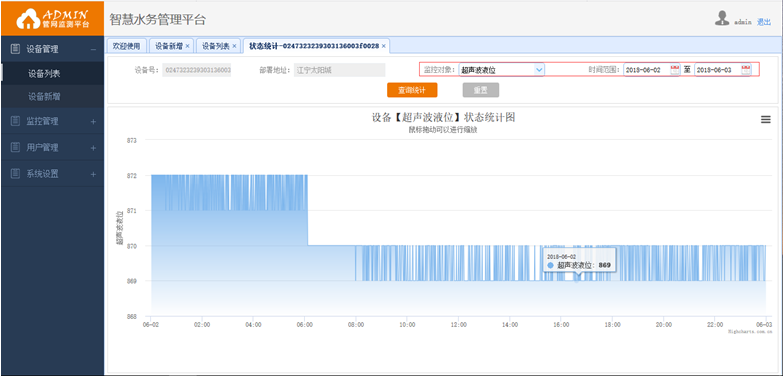Click the 智慧水务管理平台 header title

[157, 20]
